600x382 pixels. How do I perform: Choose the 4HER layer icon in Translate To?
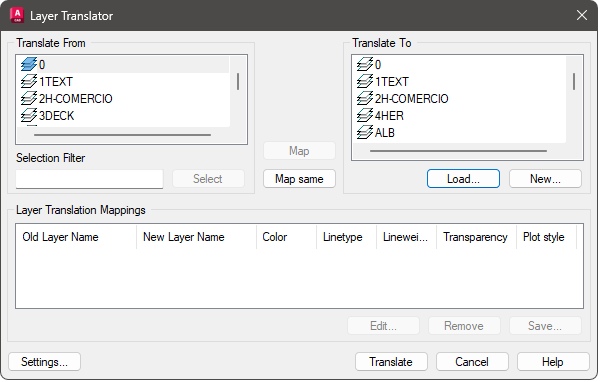pyautogui.click(x=365, y=115)
